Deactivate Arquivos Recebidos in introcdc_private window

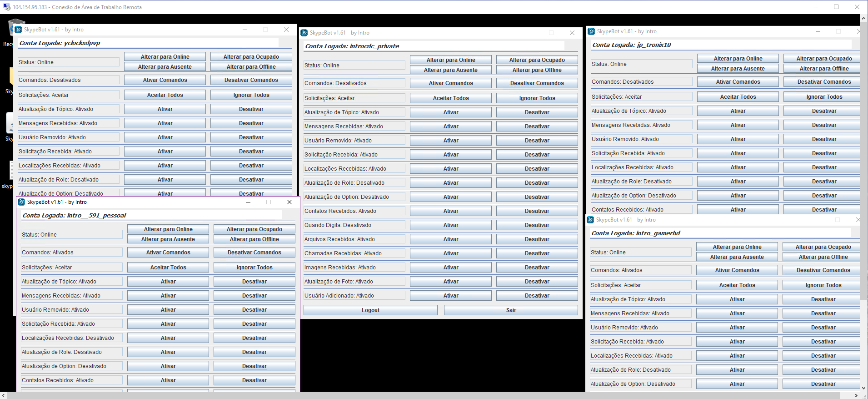[537, 239]
